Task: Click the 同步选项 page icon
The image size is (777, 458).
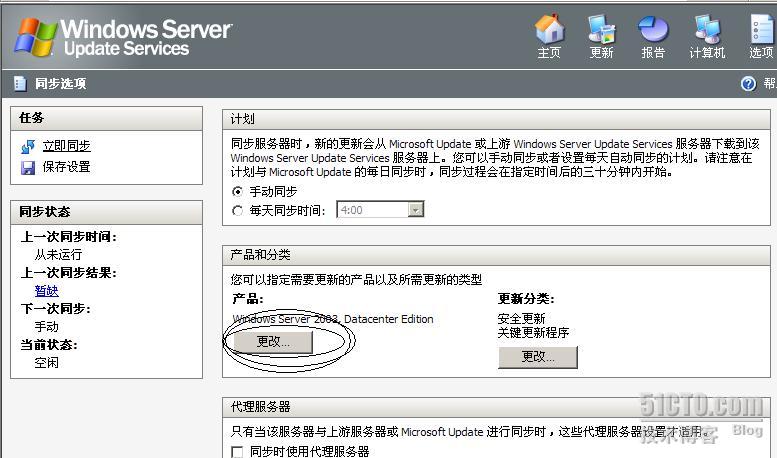Action: point(19,83)
